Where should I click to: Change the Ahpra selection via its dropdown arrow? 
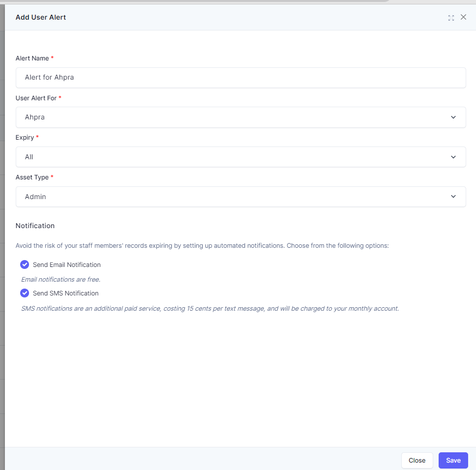click(x=453, y=117)
